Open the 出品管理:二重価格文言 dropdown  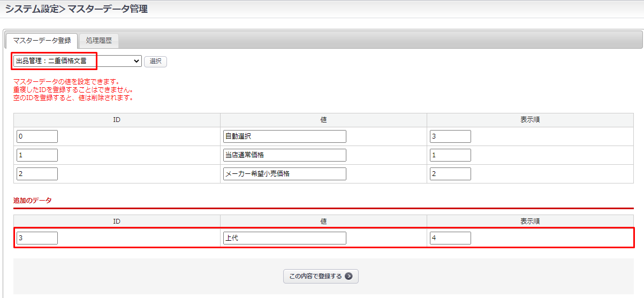point(78,61)
